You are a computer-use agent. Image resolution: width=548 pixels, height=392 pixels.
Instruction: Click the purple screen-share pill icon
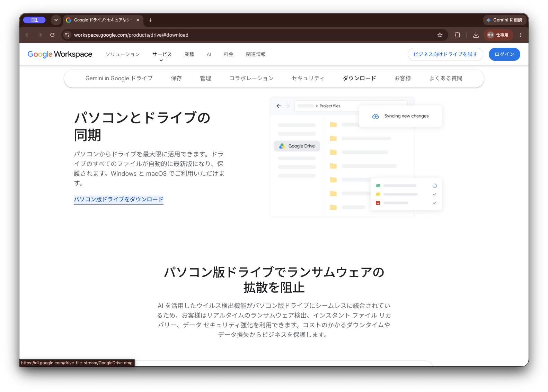point(34,20)
